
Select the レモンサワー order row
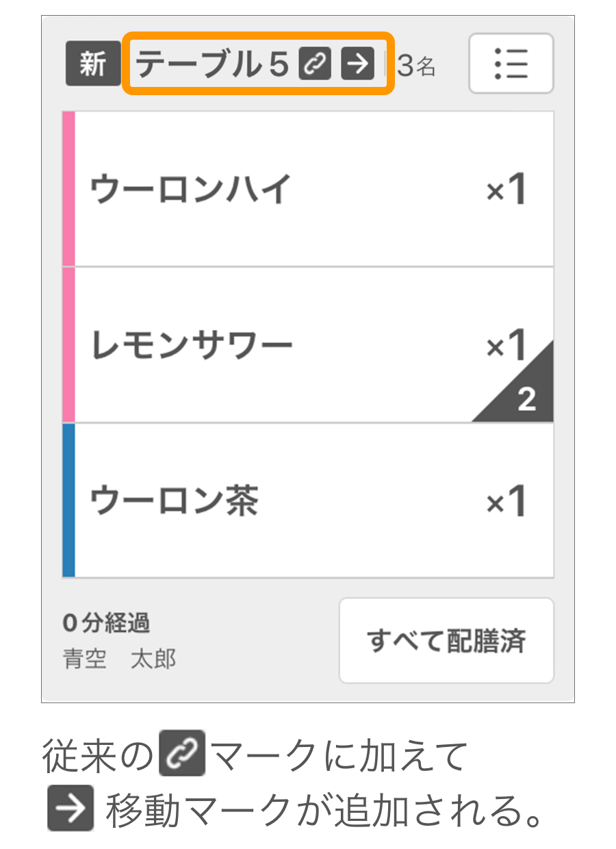tap(308, 345)
